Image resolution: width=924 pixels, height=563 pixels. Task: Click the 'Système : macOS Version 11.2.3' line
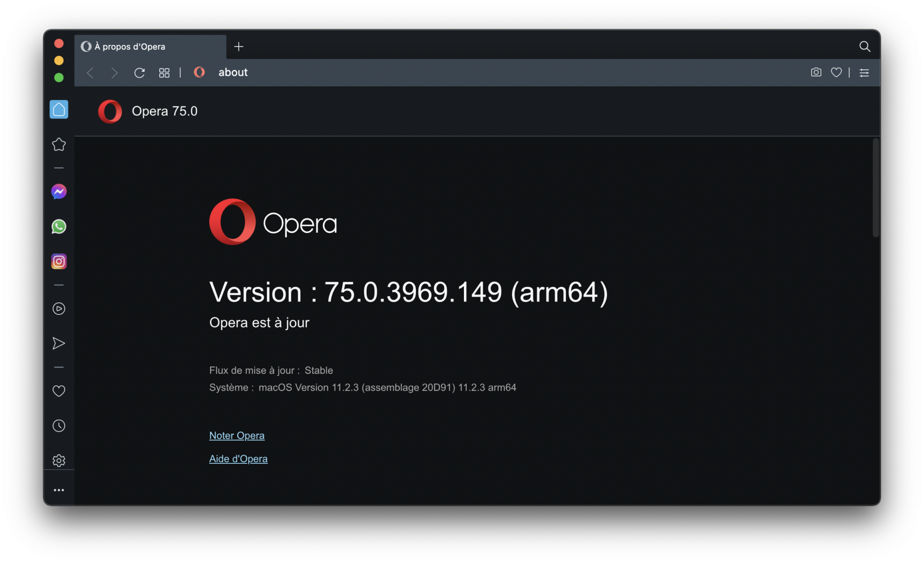363,387
